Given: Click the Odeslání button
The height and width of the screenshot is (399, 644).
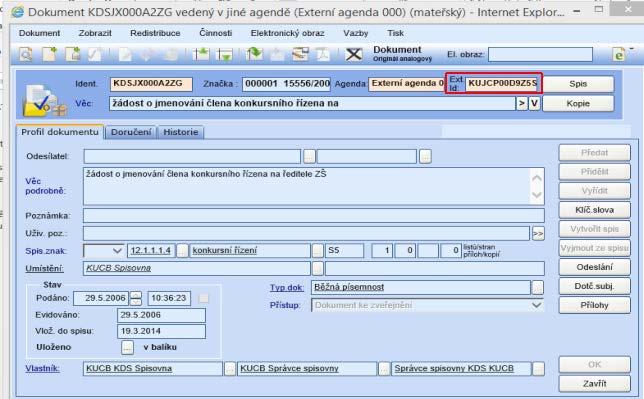Looking at the screenshot, I should [x=594, y=267].
